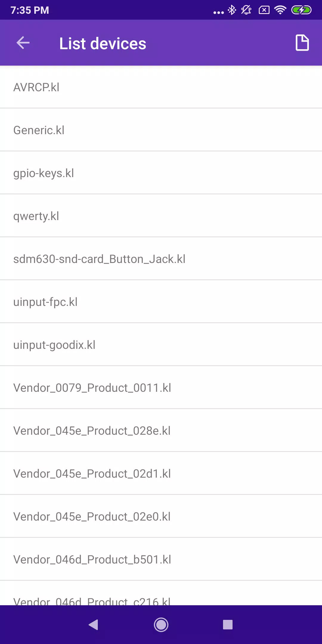This screenshot has height=644, width=322.
Task: Tap the Android home circle button
Action: pyautogui.click(x=161, y=625)
